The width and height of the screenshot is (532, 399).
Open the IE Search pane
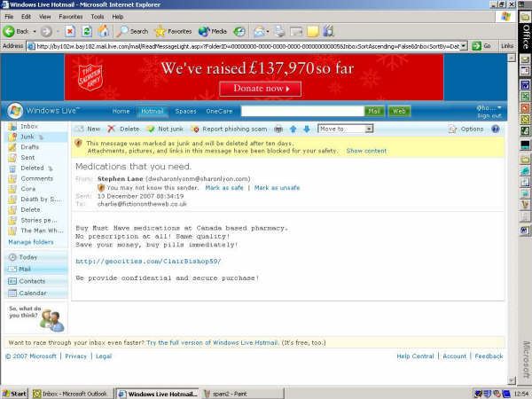pos(132,32)
